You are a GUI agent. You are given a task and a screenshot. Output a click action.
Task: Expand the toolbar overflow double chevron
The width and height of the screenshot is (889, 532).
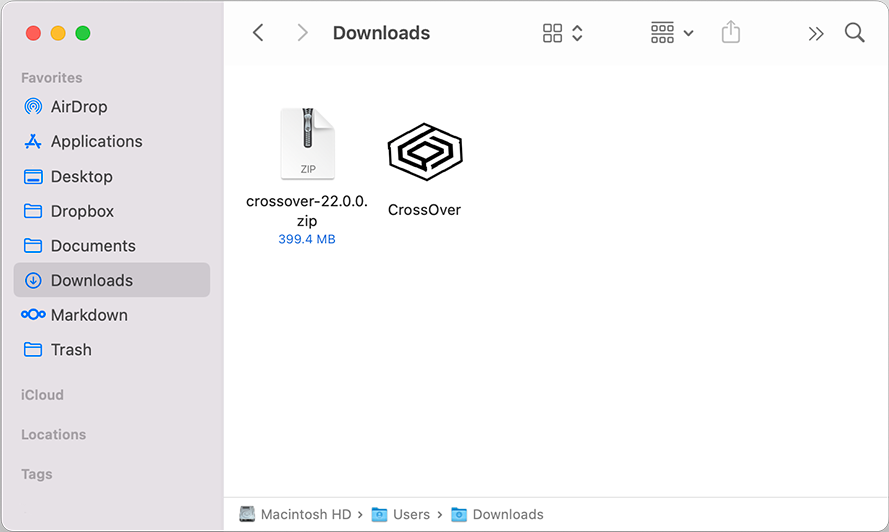click(x=816, y=33)
